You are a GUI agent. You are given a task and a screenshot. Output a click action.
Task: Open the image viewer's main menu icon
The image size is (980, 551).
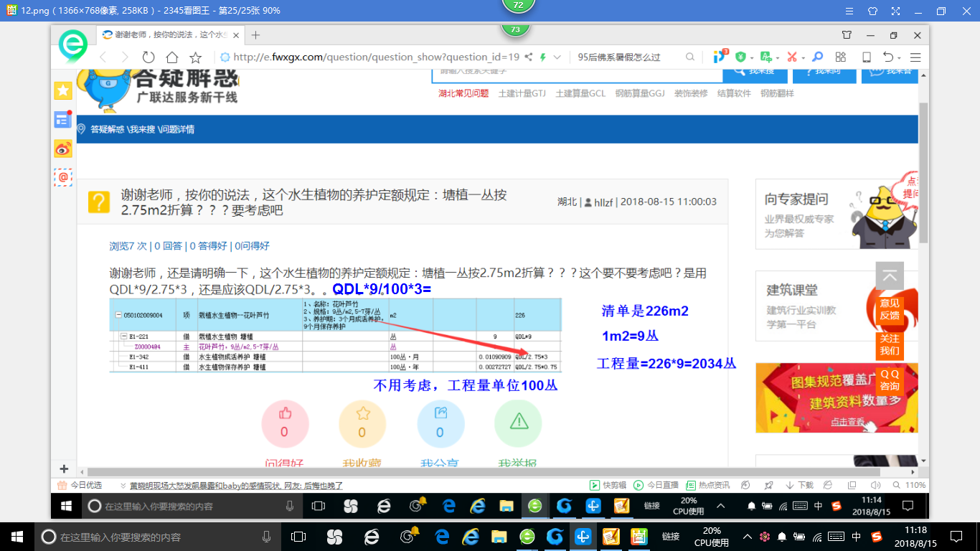(849, 11)
